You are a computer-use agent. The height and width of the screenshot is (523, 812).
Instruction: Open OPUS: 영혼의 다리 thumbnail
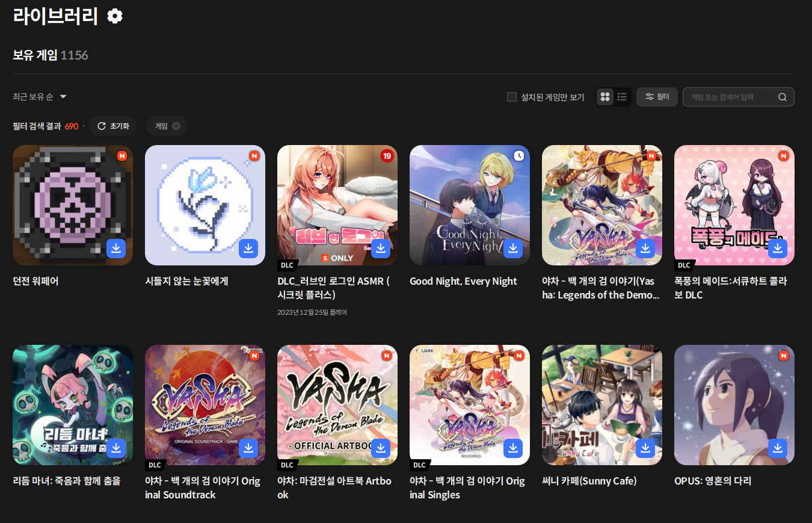734,405
